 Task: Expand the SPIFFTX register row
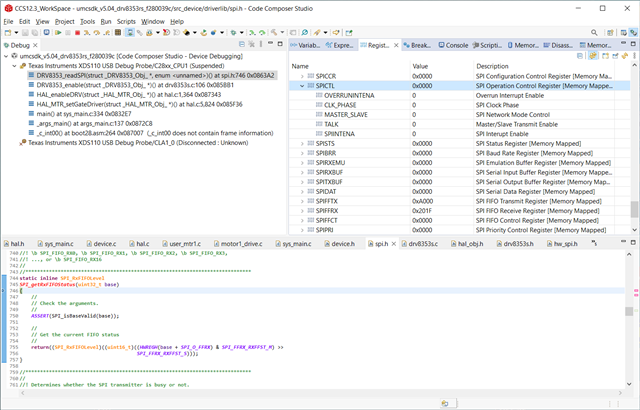click(x=302, y=201)
